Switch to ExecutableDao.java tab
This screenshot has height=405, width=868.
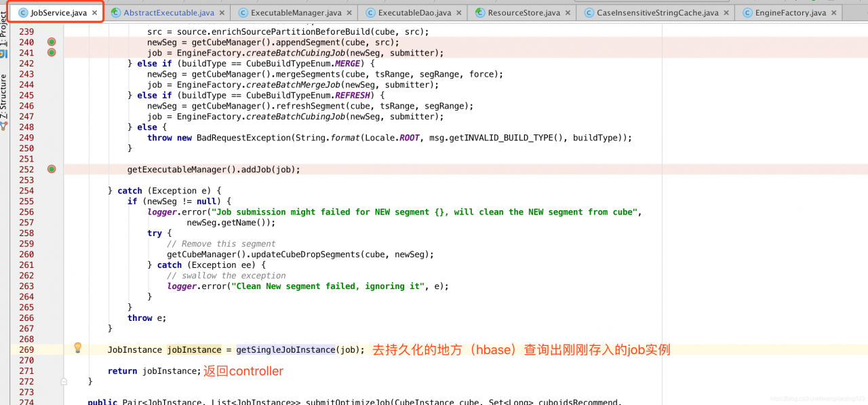click(x=414, y=13)
